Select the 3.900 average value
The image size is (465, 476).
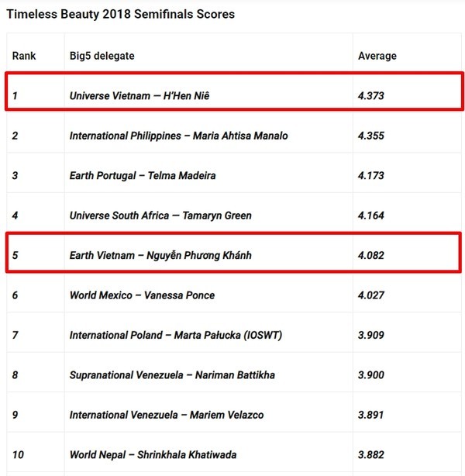371,375
